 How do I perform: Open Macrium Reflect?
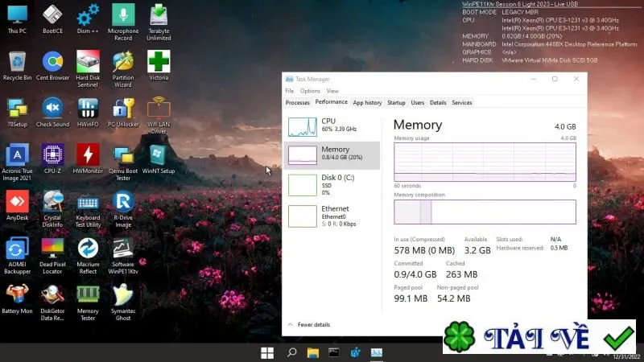pos(88,256)
